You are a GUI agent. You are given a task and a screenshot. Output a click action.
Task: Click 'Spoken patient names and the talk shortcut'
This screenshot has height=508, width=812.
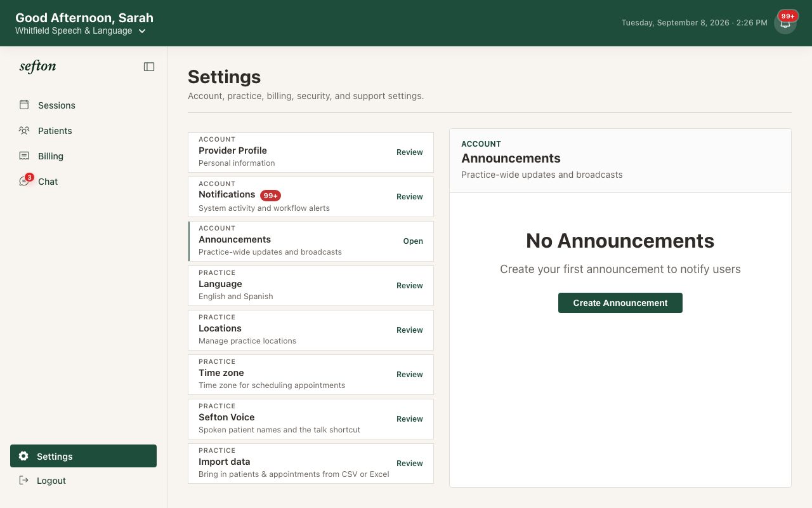(279, 430)
